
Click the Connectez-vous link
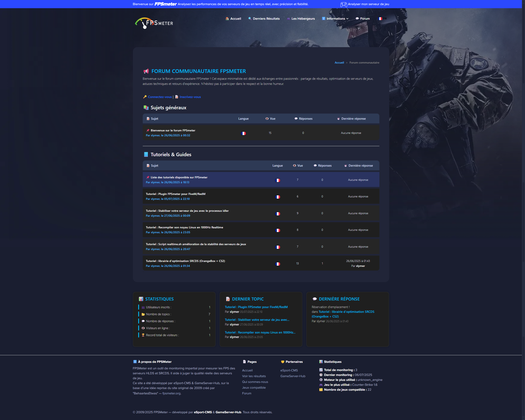point(160,97)
